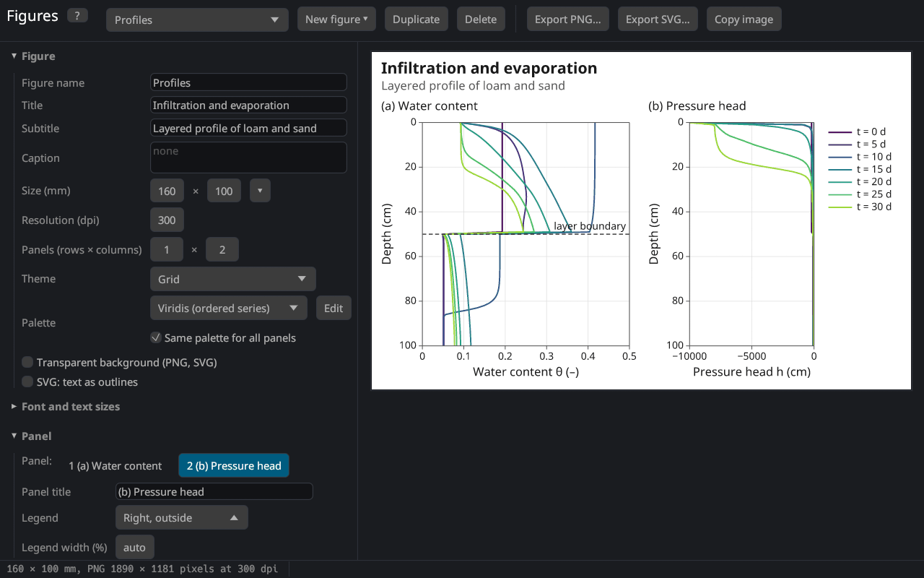Click Export PNG button
Viewport: 924px width, 578px height.
point(568,20)
